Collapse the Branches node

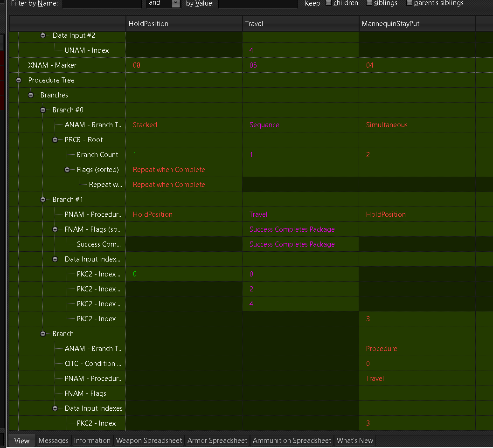point(31,95)
